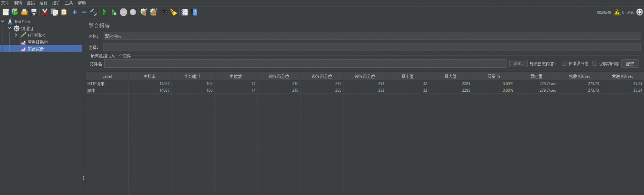Viewport: 644px width, 195px height.
Task: Clear results with single broom gear icon
Action: [143, 12]
